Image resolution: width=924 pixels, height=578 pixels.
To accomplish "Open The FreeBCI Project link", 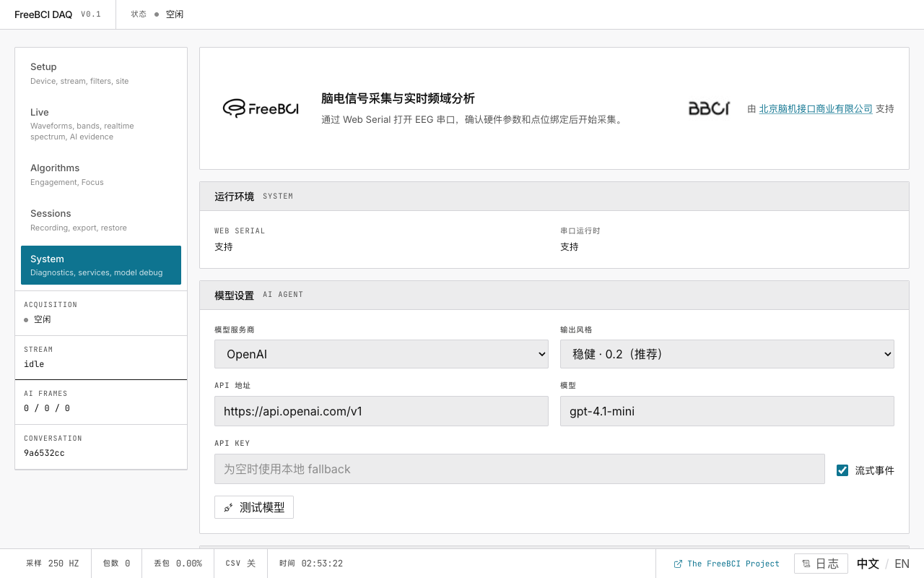I will pyautogui.click(x=726, y=564).
